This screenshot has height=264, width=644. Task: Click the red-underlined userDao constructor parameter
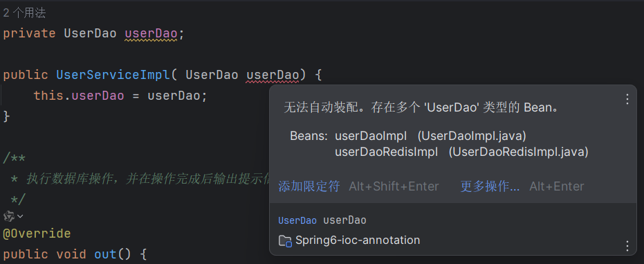(x=273, y=76)
